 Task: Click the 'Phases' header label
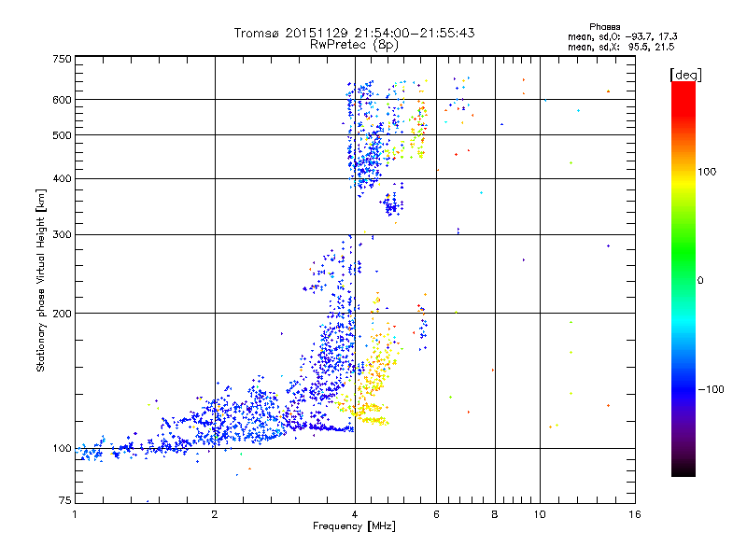tap(604, 27)
